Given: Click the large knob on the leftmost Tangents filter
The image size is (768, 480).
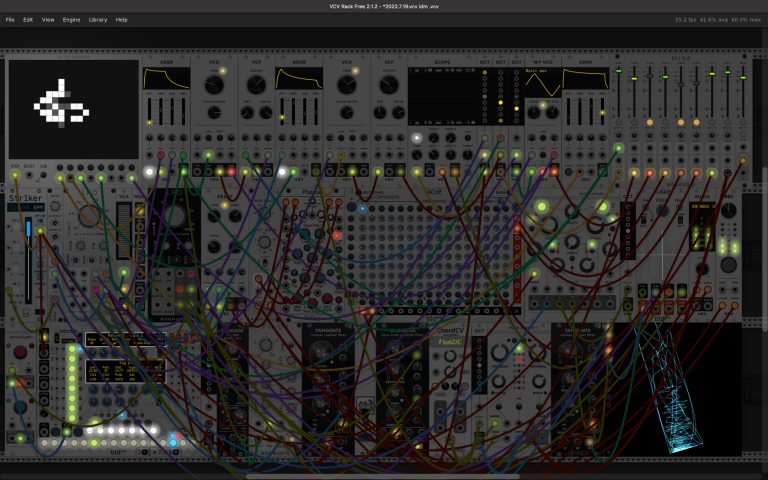Looking at the screenshot, I should 319,353.
